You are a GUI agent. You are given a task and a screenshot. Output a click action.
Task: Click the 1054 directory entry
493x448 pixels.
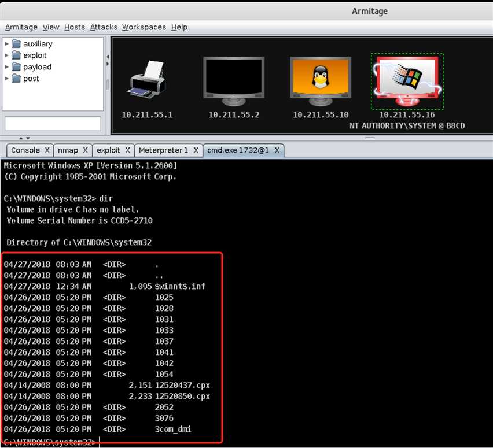point(164,374)
